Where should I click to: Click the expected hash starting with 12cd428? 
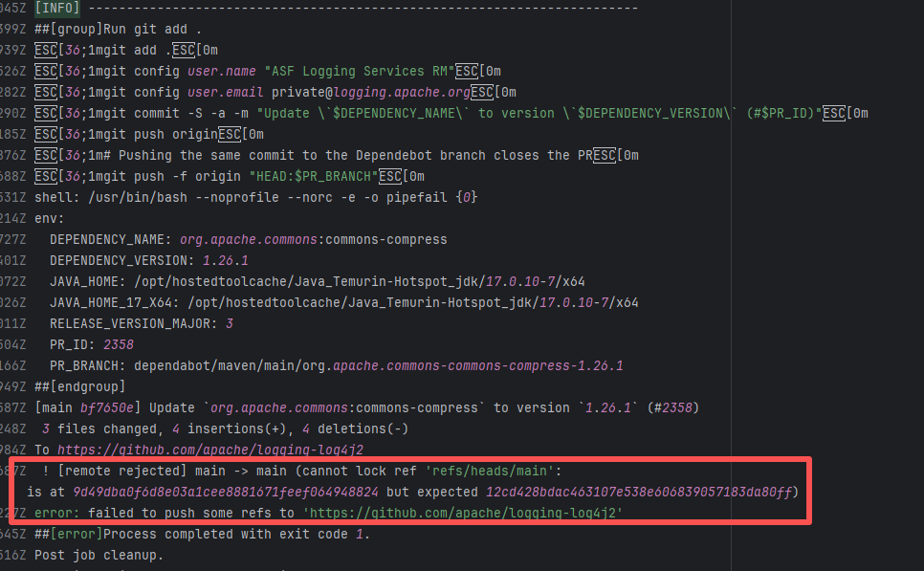point(641,492)
